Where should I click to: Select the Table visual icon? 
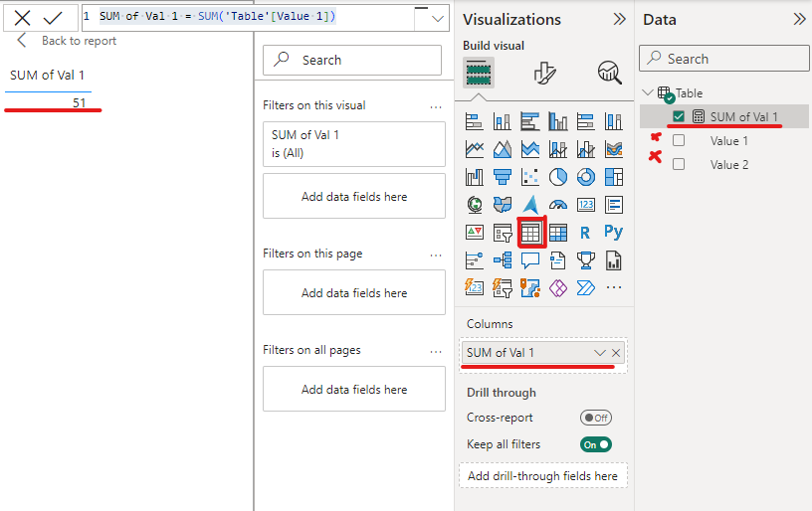click(530, 233)
